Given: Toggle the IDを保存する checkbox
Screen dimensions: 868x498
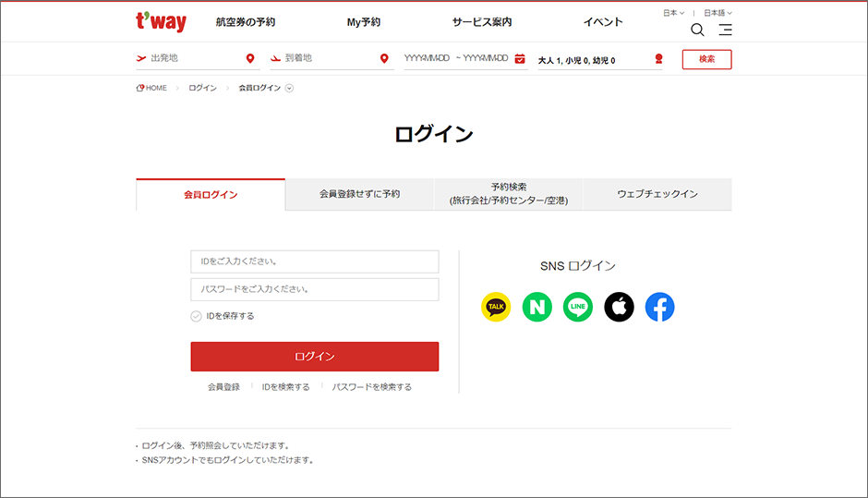Looking at the screenshot, I should pyautogui.click(x=196, y=316).
